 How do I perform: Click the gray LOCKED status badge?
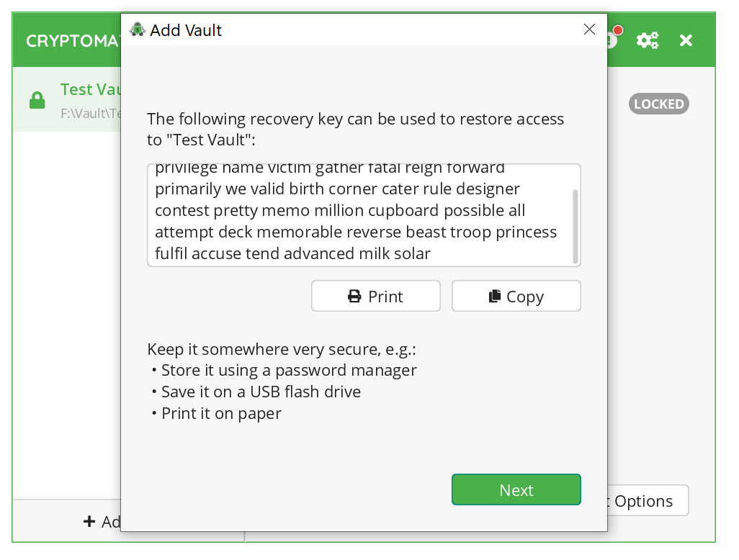pyautogui.click(x=658, y=104)
